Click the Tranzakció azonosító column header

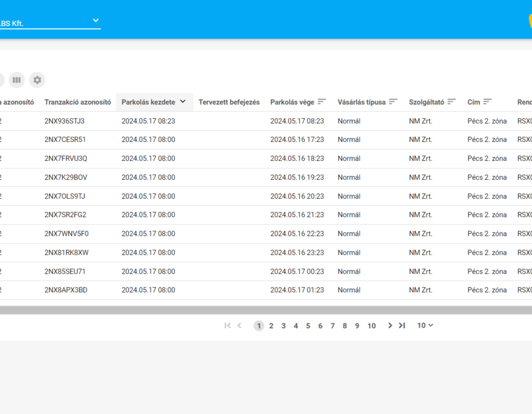coord(77,102)
